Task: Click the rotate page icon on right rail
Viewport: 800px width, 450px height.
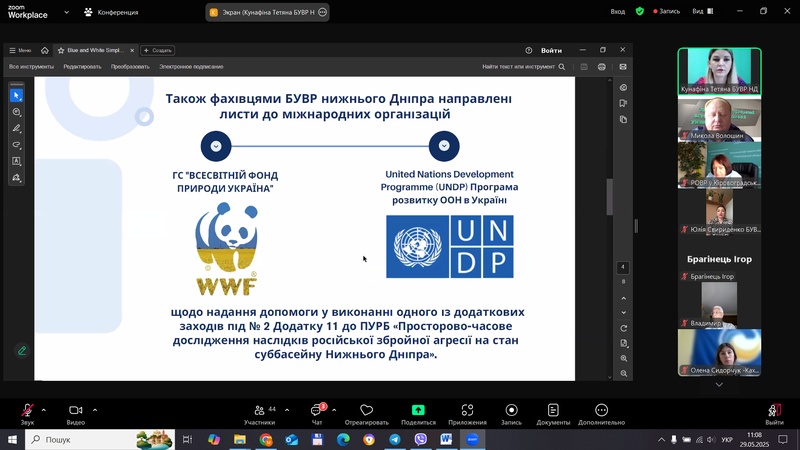Action: 623,328
